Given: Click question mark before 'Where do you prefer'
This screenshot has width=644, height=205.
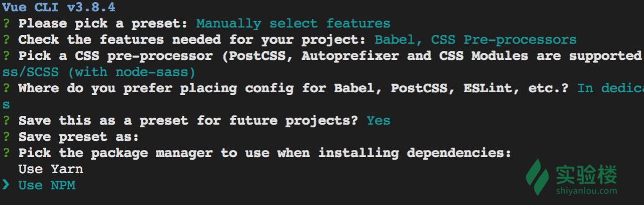Looking at the screenshot, I should coord(6,88).
